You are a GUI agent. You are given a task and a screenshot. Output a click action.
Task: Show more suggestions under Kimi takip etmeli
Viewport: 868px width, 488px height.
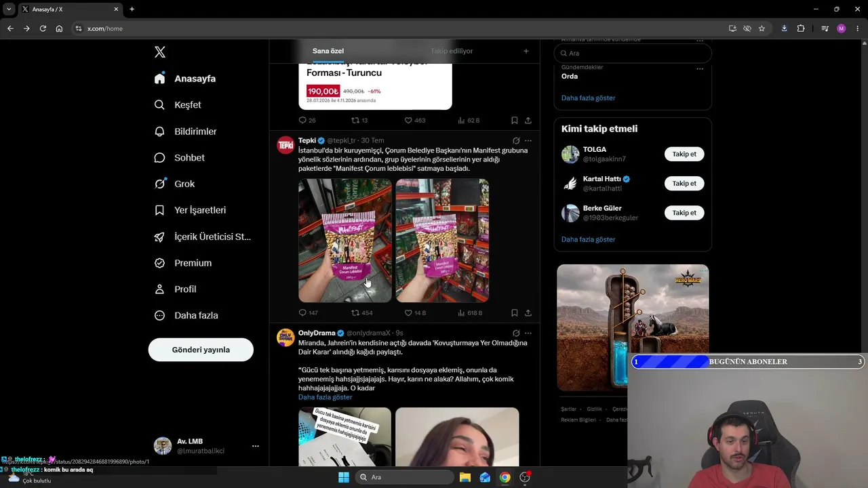(x=588, y=240)
